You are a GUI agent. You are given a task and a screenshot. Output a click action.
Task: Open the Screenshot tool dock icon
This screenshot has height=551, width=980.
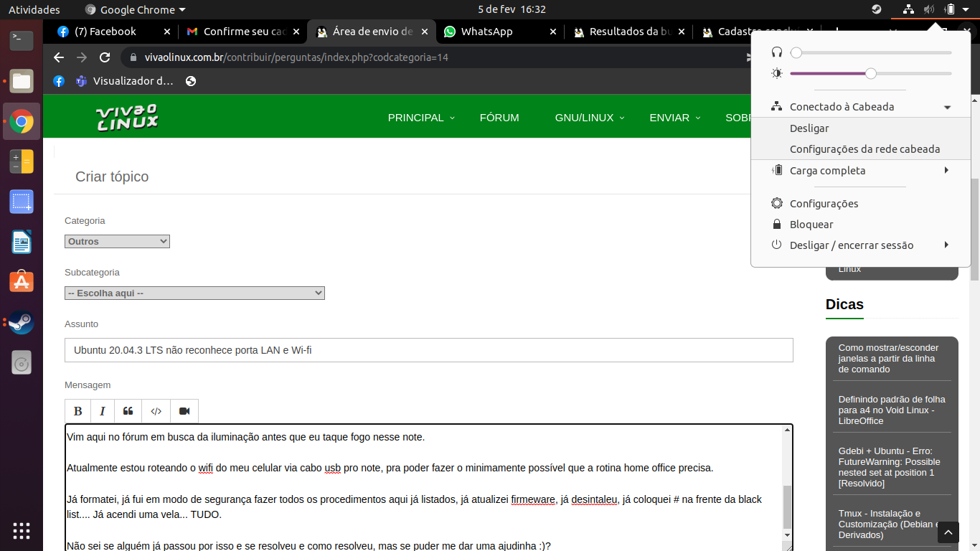click(x=22, y=202)
